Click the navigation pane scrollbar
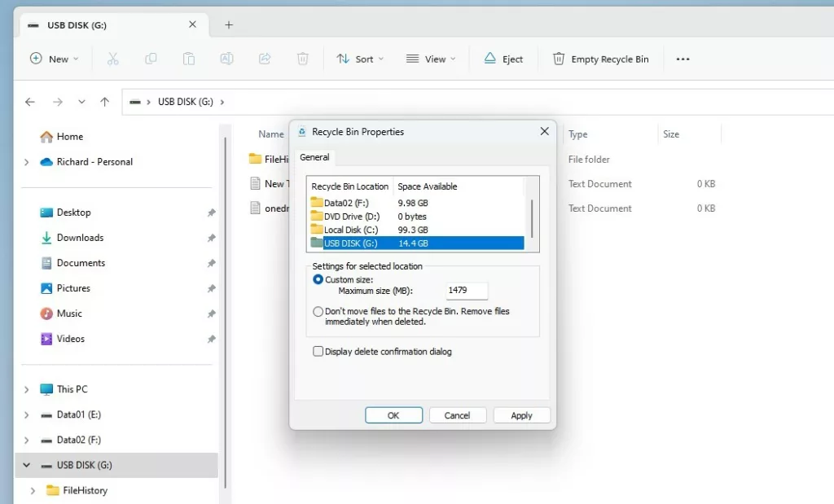Viewport: 834px width, 504px height. (226, 313)
